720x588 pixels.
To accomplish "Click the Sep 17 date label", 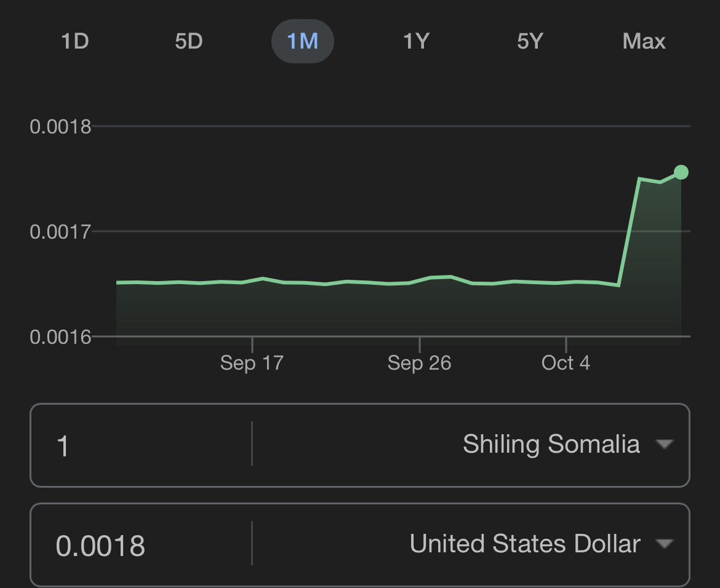I will click(x=252, y=363).
